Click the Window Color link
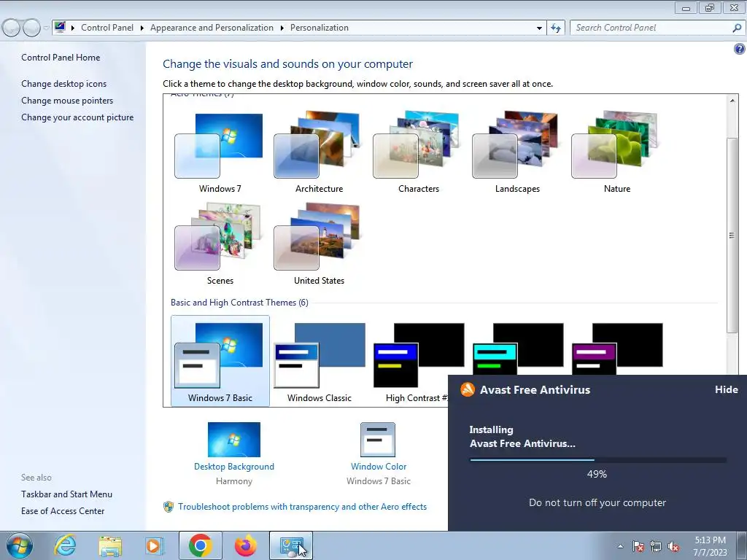This screenshot has width=747, height=560. coord(379,467)
